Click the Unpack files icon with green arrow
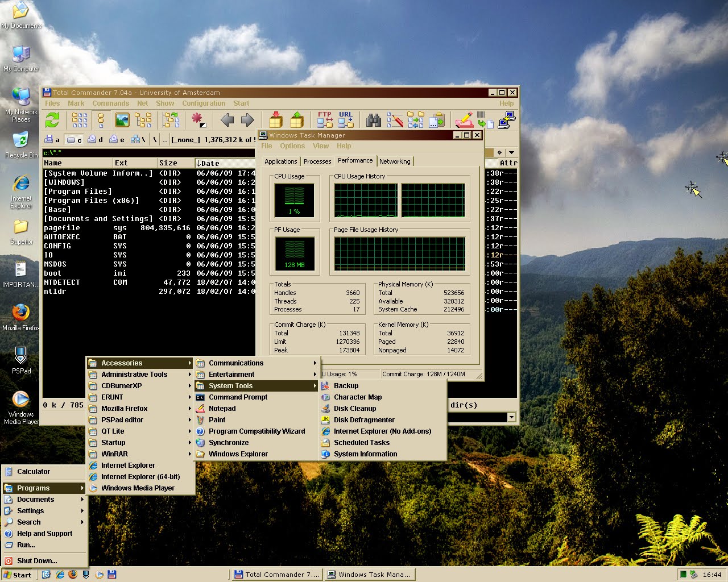 [297, 120]
